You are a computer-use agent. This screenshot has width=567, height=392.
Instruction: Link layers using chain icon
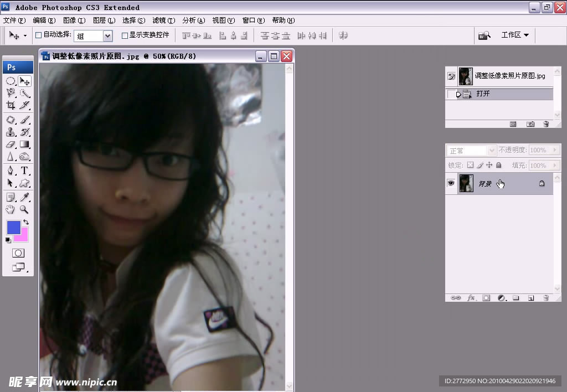click(456, 298)
